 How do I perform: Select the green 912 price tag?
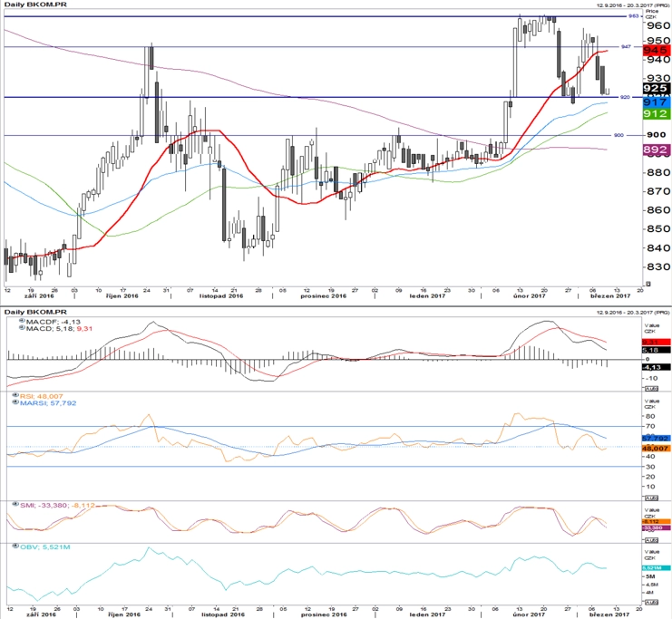click(657, 113)
